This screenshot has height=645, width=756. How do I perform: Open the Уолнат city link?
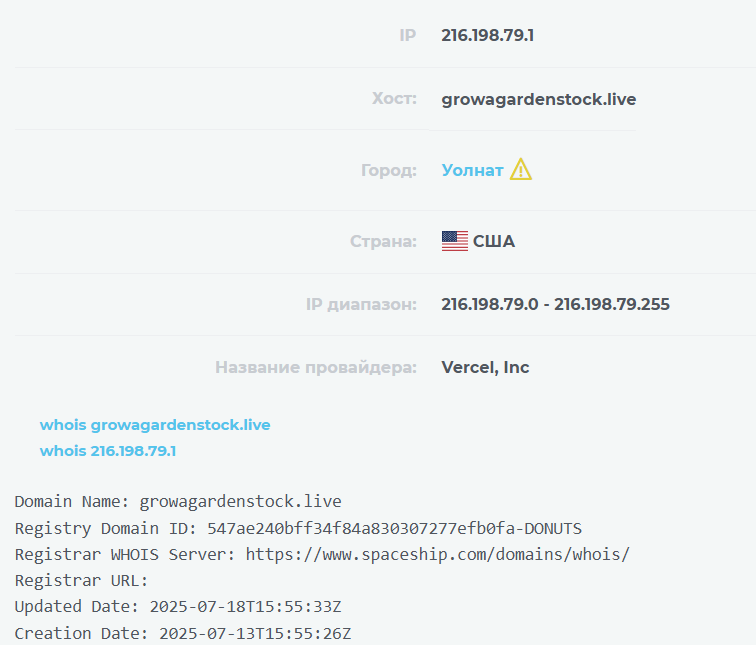pos(472,170)
